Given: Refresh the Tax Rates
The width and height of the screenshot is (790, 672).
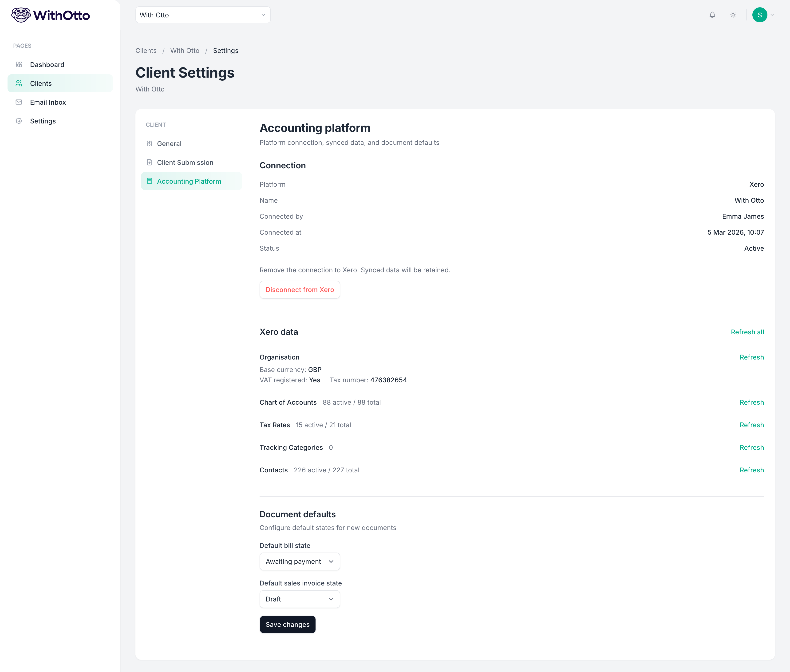Looking at the screenshot, I should (x=751, y=425).
